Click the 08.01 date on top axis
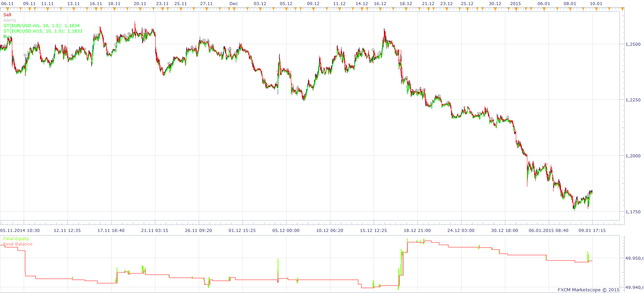This screenshot has width=644, height=293. 570,4
